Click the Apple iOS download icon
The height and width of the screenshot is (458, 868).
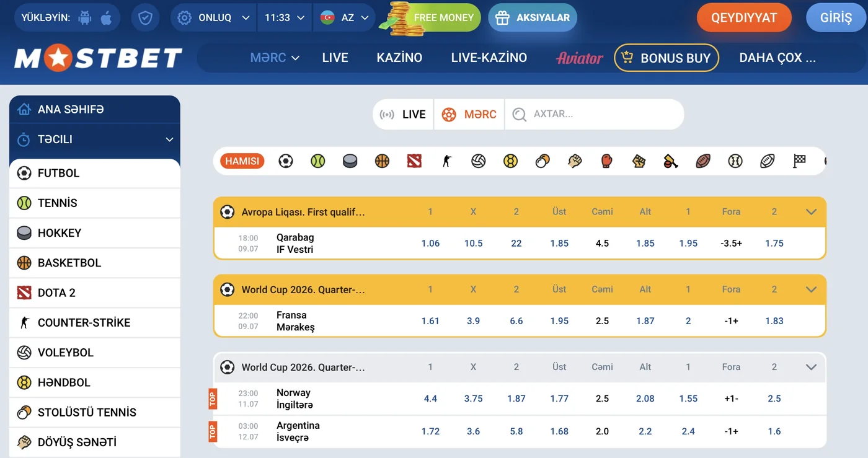point(106,17)
